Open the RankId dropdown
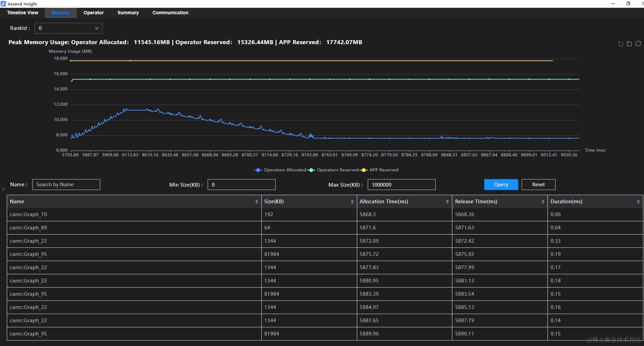This screenshot has height=346, width=644. click(68, 28)
